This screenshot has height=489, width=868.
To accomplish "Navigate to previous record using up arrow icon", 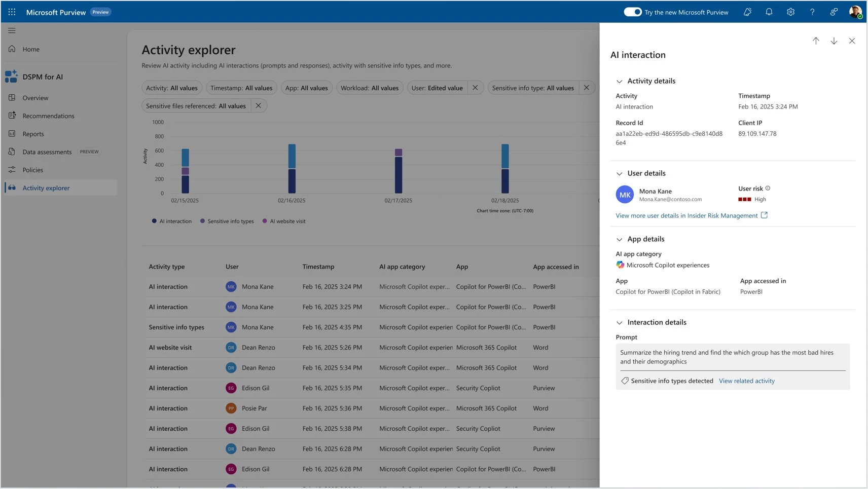I will [816, 41].
